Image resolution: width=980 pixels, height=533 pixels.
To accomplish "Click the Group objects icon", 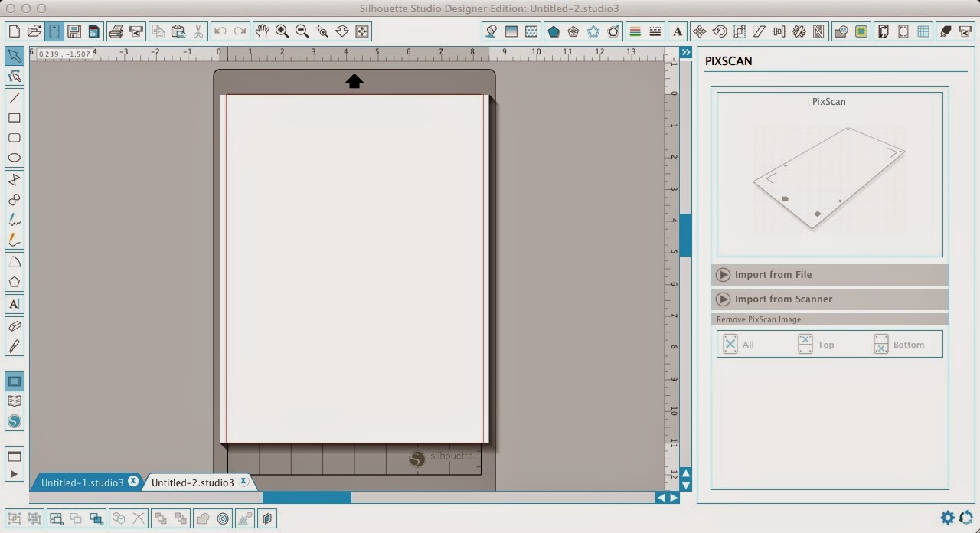I will point(14,518).
